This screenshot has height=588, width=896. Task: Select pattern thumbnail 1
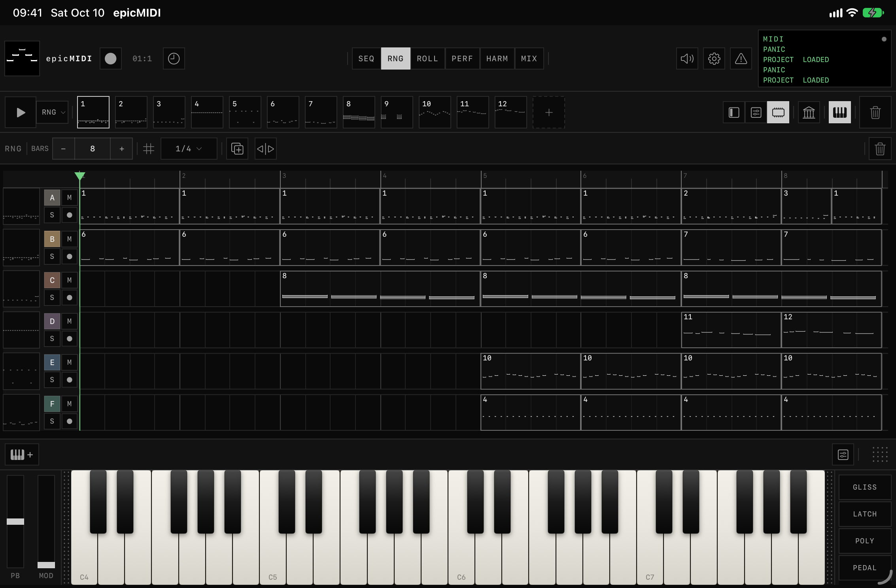[93, 112]
